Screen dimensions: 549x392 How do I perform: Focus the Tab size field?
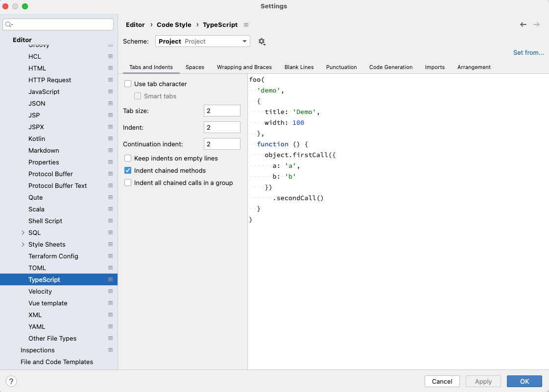click(222, 111)
